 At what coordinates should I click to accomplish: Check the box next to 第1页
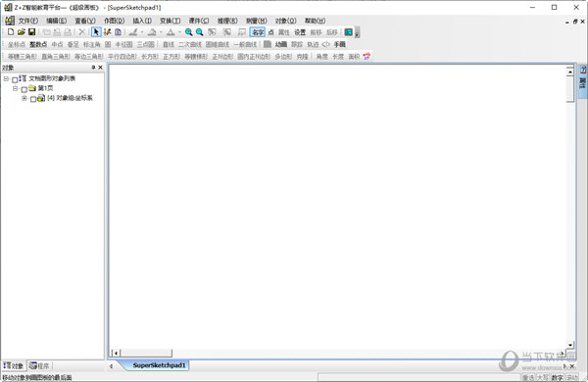coord(24,89)
